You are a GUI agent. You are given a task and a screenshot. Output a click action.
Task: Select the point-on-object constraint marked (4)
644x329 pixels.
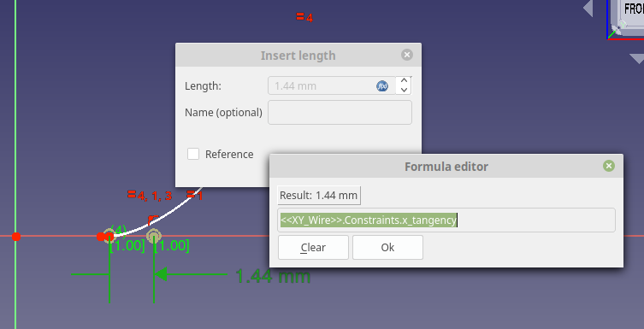pyautogui.click(x=109, y=236)
